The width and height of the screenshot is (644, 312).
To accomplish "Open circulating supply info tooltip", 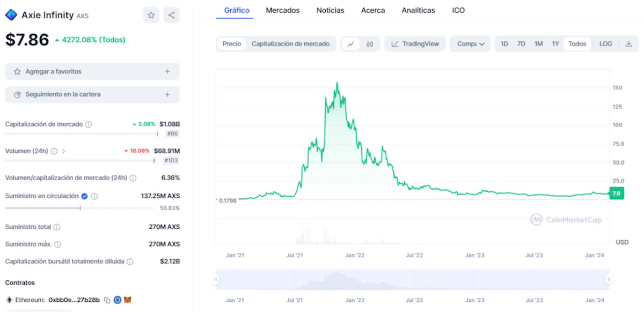I will (x=95, y=196).
